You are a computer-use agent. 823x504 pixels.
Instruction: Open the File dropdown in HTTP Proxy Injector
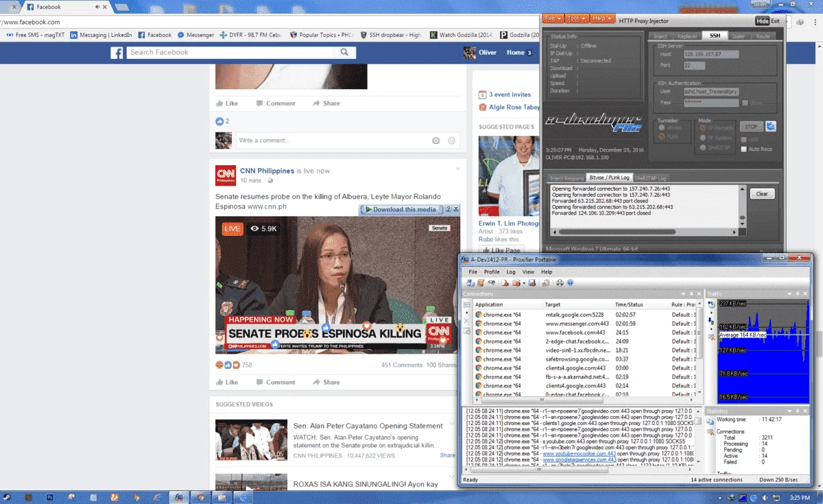tap(553, 19)
